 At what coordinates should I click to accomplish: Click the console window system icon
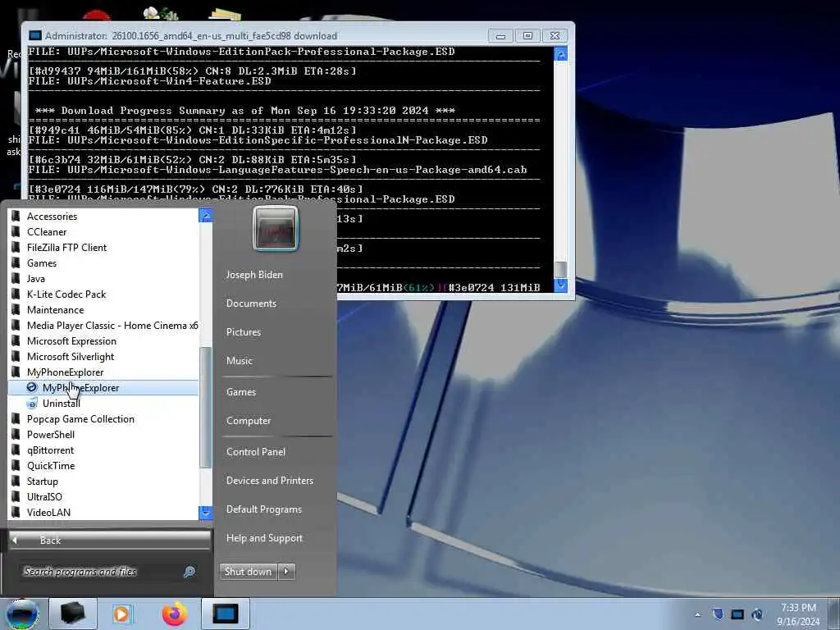coord(35,36)
